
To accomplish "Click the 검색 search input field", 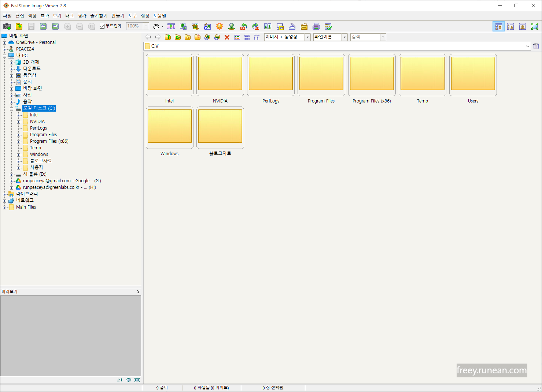I will [x=365, y=37].
